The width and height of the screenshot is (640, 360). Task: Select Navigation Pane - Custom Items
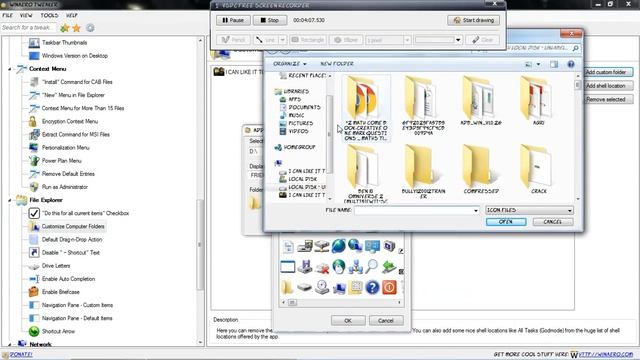77,305
